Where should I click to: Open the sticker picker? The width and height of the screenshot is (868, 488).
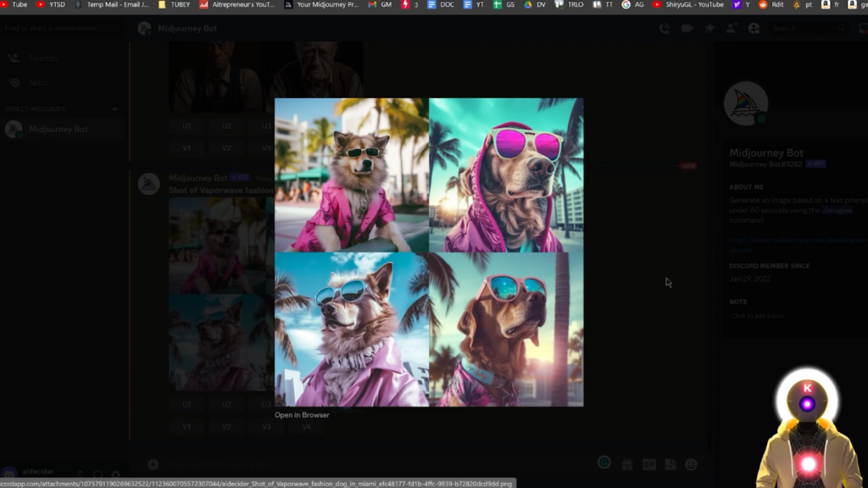point(670,465)
